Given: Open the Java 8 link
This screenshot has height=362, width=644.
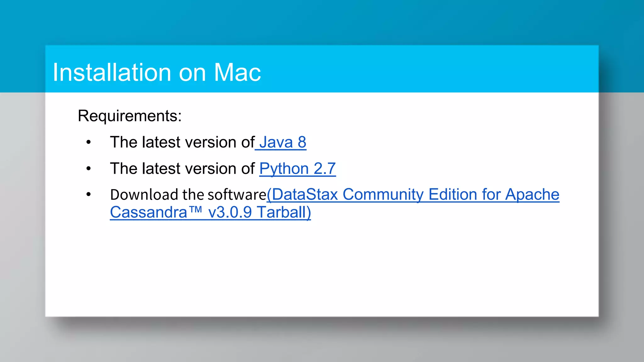Looking at the screenshot, I should (x=280, y=142).
